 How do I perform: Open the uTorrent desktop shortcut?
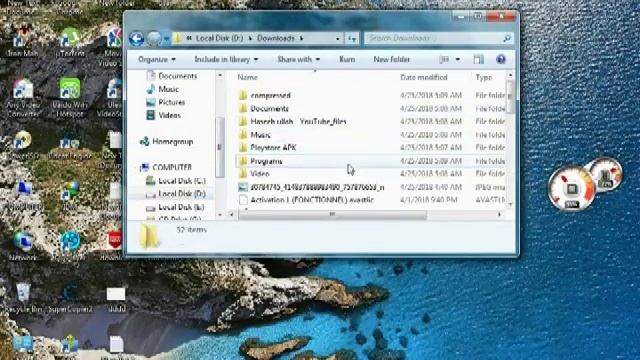[x=69, y=43]
